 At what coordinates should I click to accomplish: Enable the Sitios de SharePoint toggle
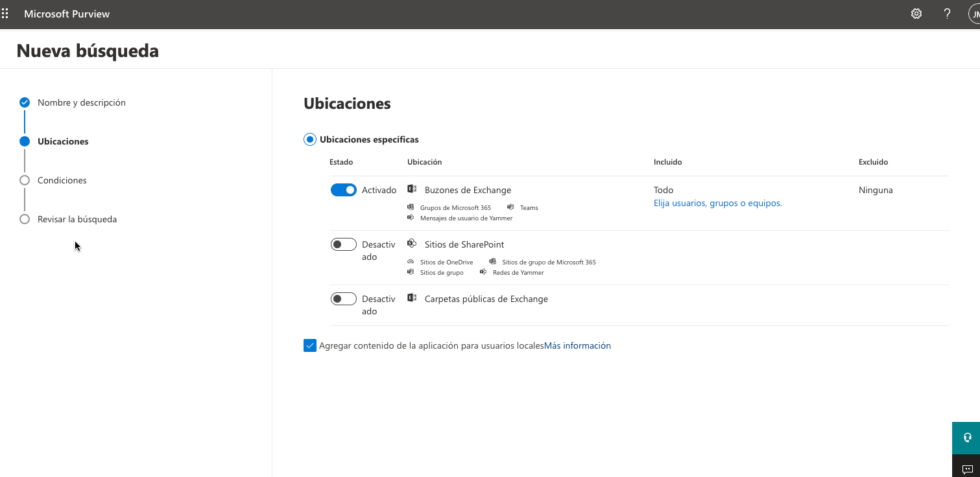pos(344,244)
